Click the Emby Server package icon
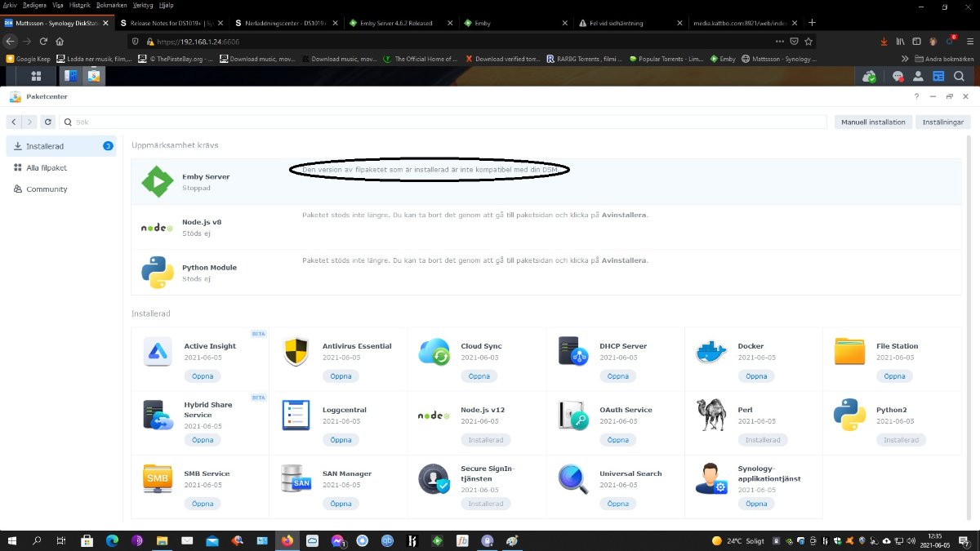The width and height of the screenshot is (980, 551). [x=158, y=181]
